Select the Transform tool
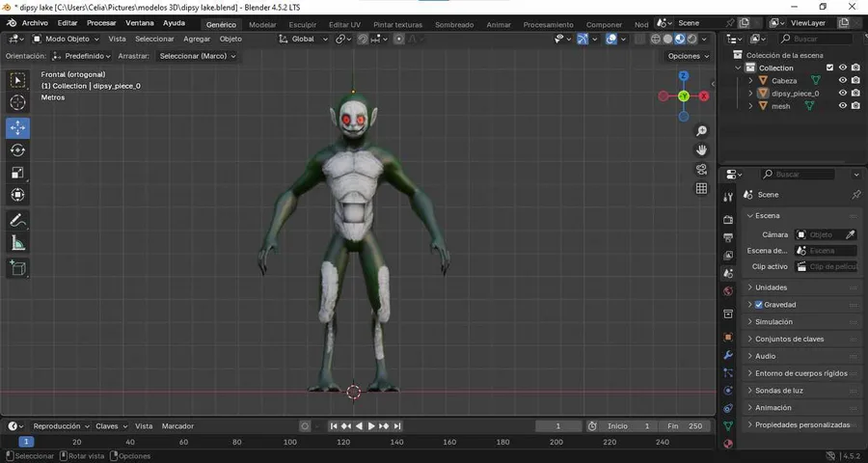The image size is (868, 463). (17, 195)
